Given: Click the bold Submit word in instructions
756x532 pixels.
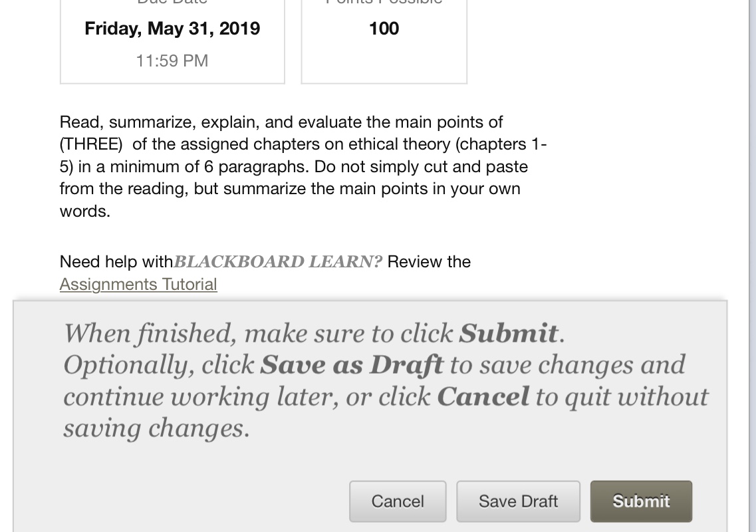Looking at the screenshot, I should coord(509,333).
